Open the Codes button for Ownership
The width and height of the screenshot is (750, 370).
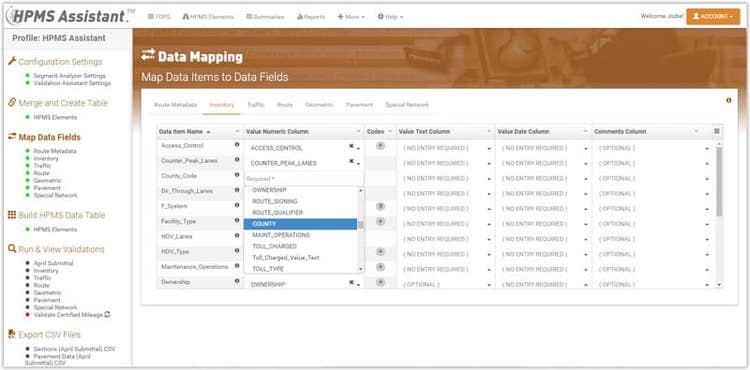point(380,282)
